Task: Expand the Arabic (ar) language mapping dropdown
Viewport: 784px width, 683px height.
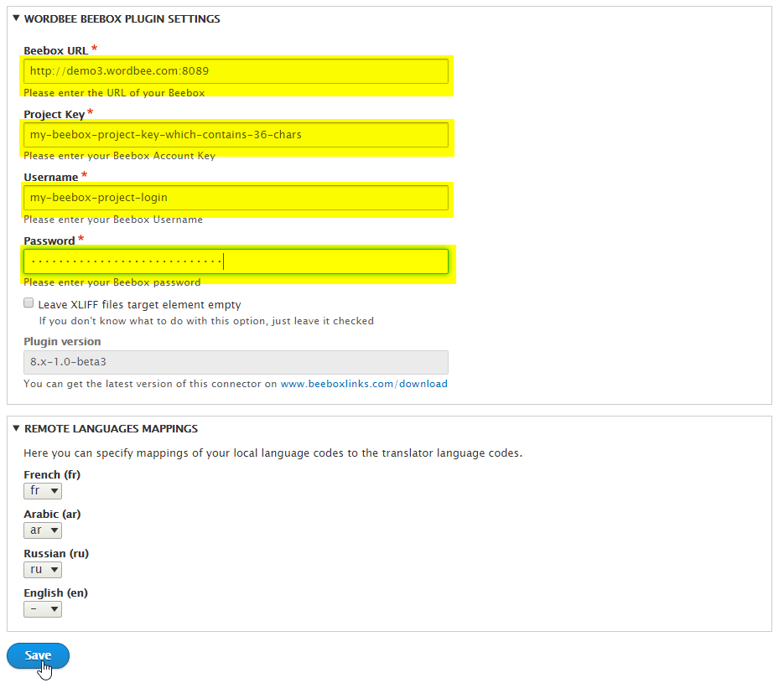Action: [43, 530]
